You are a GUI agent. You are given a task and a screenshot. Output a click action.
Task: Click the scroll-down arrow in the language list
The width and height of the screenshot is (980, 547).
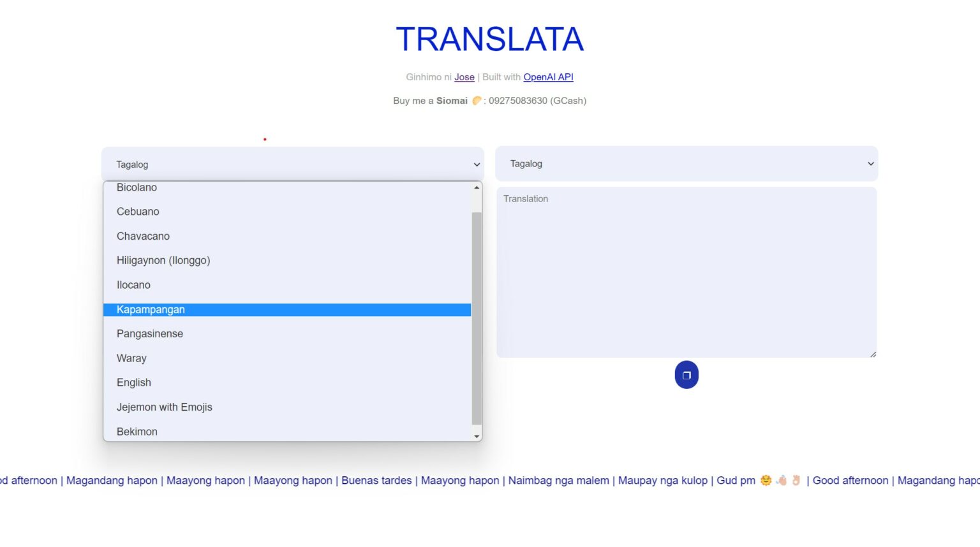coord(476,435)
